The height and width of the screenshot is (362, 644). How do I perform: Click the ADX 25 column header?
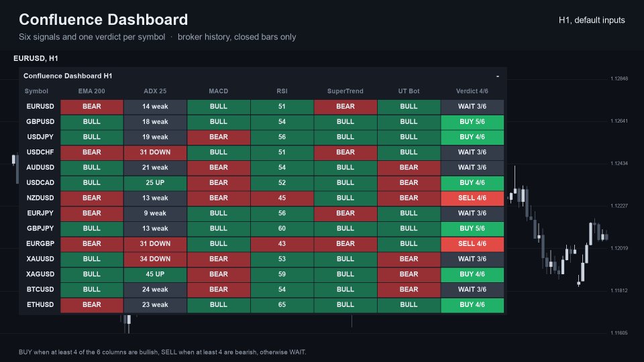(155, 91)
